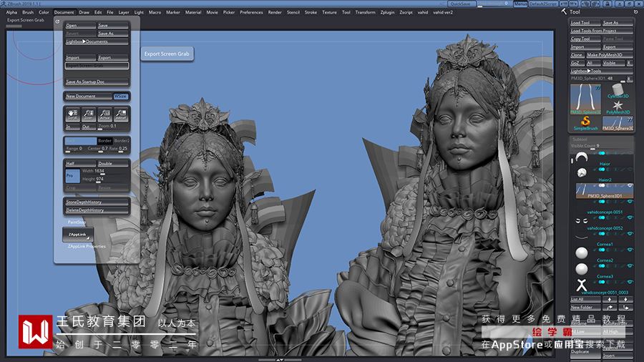Click the Border color button
644x362 pixels.
click(104, 141)
